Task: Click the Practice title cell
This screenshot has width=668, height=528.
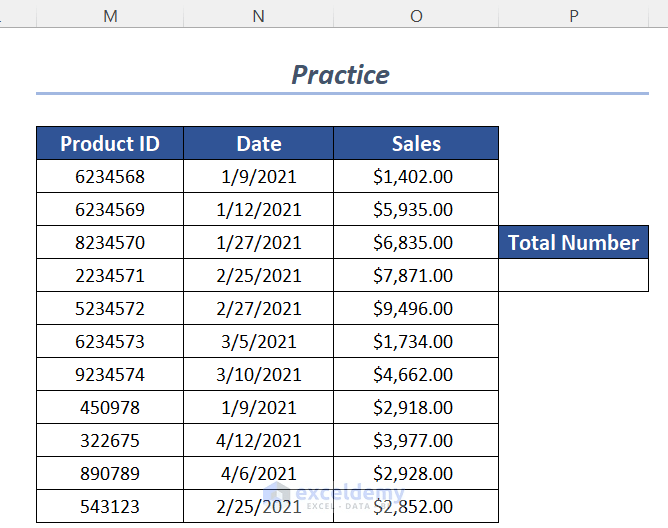Action: [x=342, y=75]
